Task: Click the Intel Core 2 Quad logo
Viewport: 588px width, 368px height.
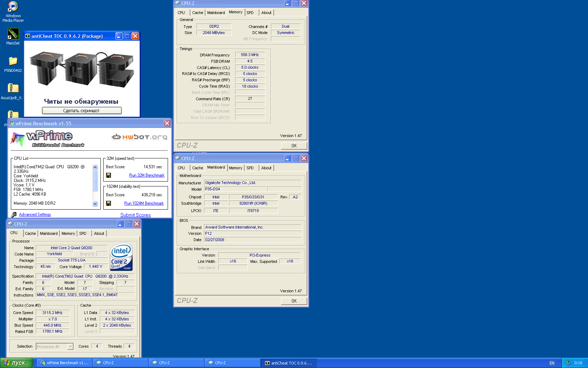Action: pyautogui.click(x=121, y=257)
